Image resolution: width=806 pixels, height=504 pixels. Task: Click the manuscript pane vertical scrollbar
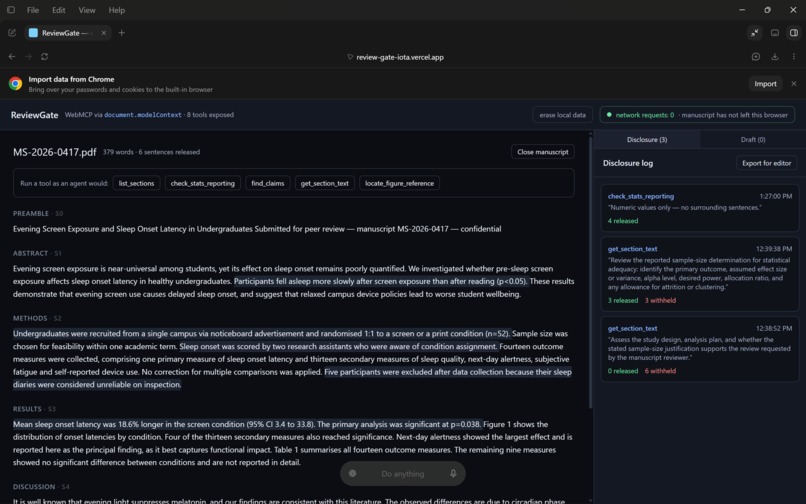pyautogui.click(x=591, y=273)
